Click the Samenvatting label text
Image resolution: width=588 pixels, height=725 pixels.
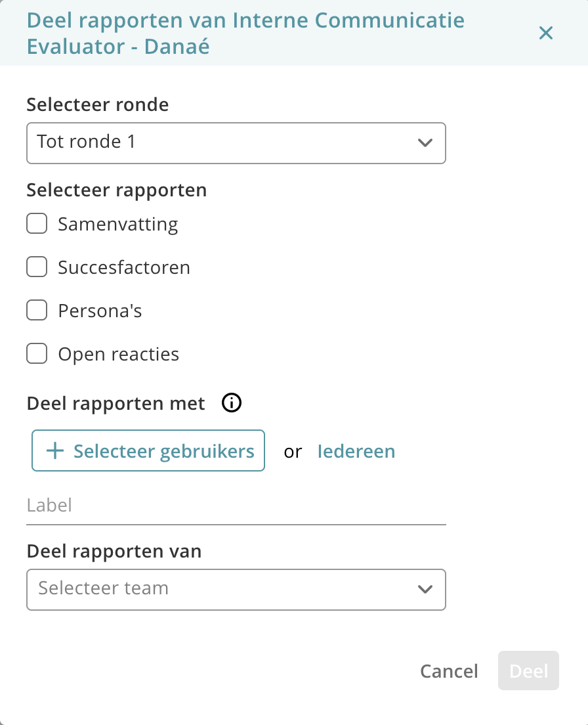pos(117,225)
